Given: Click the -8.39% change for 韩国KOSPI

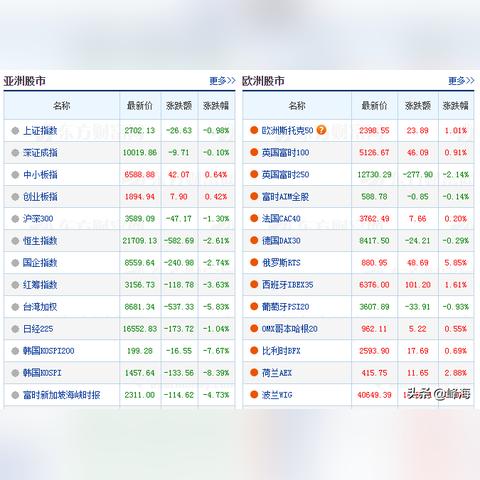Looking at the screenshot, I should click(216, 373).
